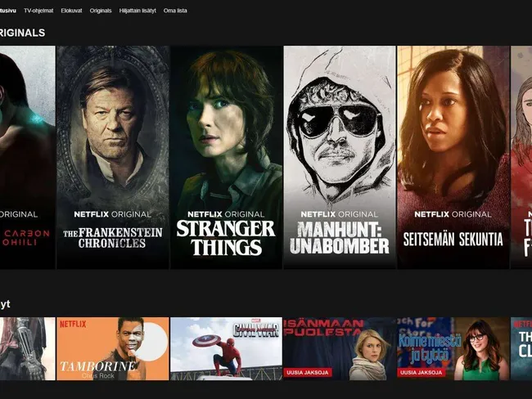The image size is (532, 399).
Task: Open the Stranger Things poster
Action: (226, 157)
